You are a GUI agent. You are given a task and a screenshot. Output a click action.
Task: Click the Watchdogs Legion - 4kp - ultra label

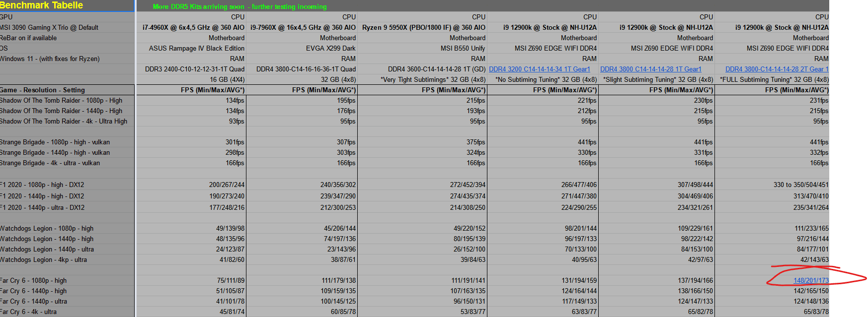click(x=43, y=260)
